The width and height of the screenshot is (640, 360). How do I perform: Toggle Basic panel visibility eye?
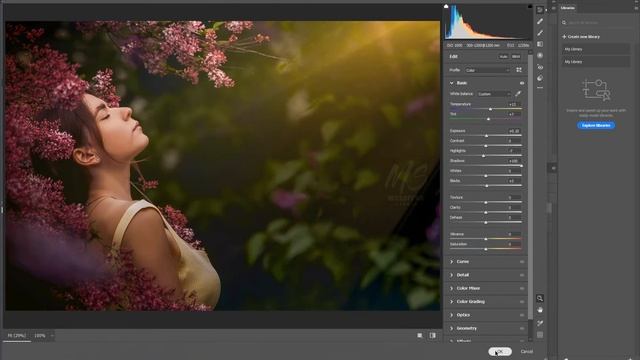click(x=522, y=83)
